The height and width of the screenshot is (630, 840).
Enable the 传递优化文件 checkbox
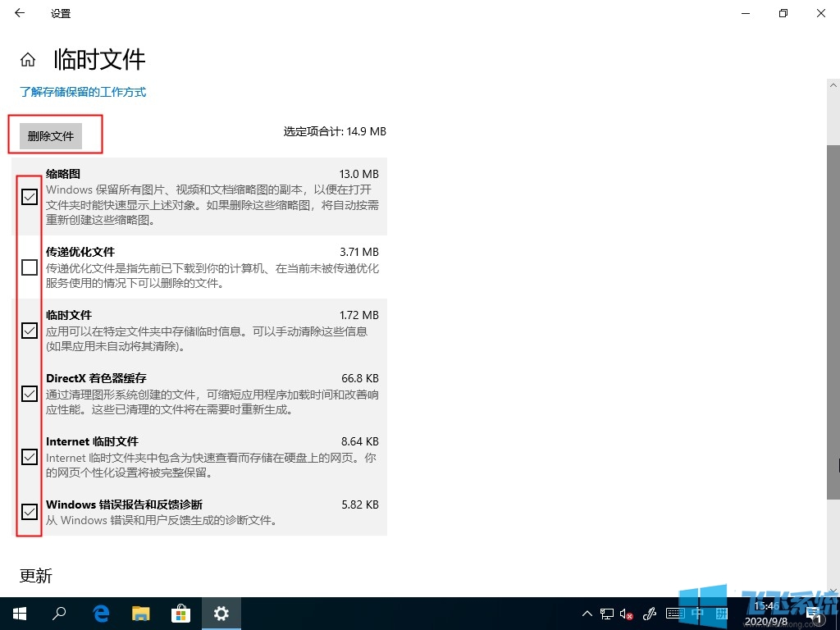click(x=30, y=267)
